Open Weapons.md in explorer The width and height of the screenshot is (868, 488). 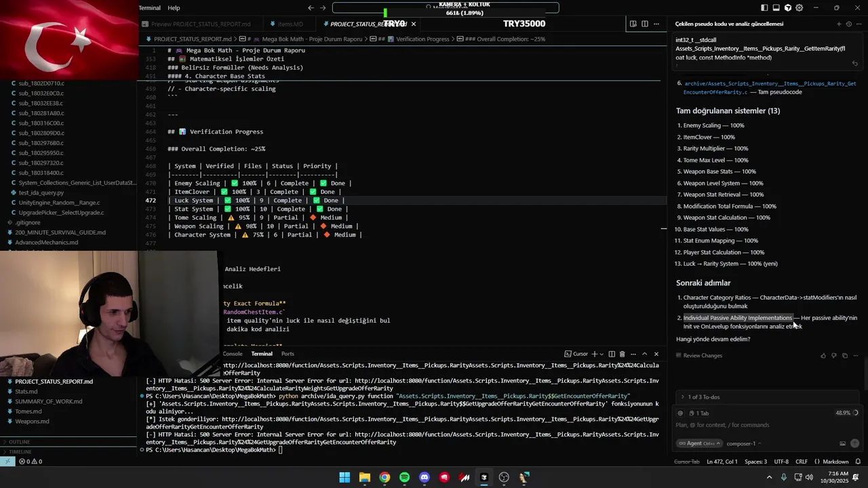[32, 422]
